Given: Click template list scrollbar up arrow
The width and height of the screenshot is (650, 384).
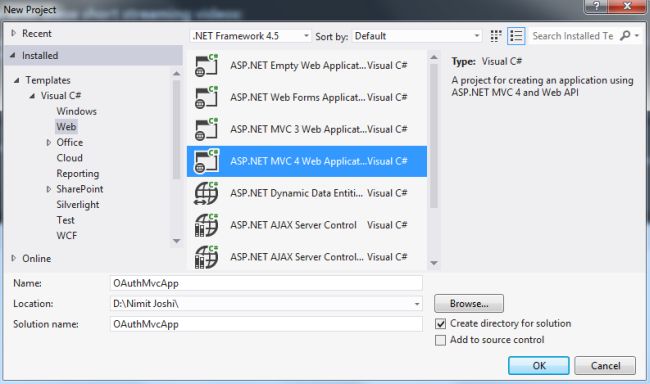Looking at the screenshot, I should pos(434,57).
